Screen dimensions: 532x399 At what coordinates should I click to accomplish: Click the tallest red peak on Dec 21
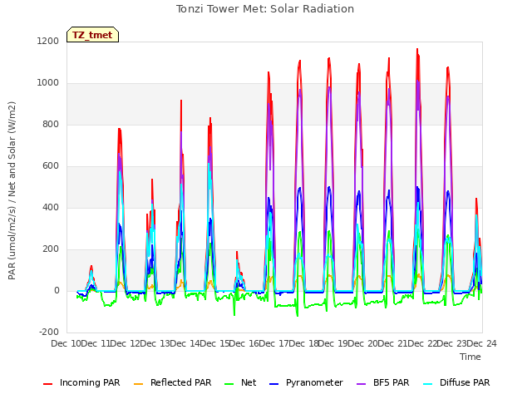click(x=417, y=50)
